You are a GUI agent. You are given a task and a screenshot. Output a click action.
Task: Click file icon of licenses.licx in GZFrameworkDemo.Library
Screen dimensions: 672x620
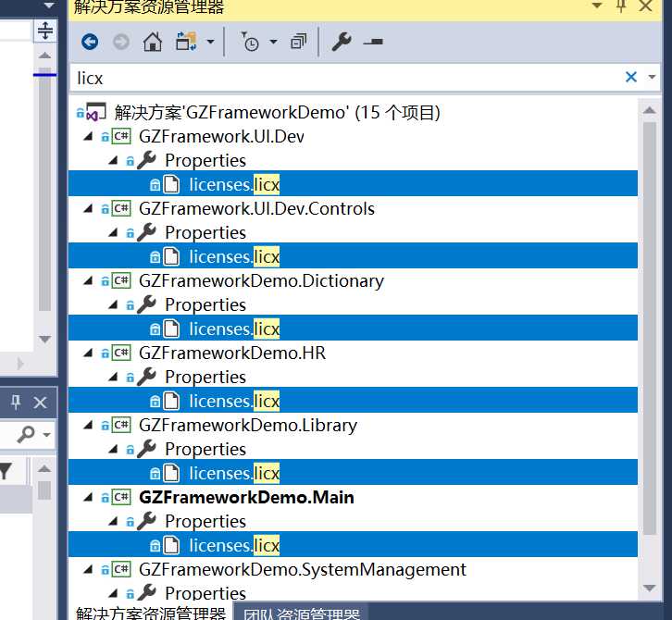171,473
